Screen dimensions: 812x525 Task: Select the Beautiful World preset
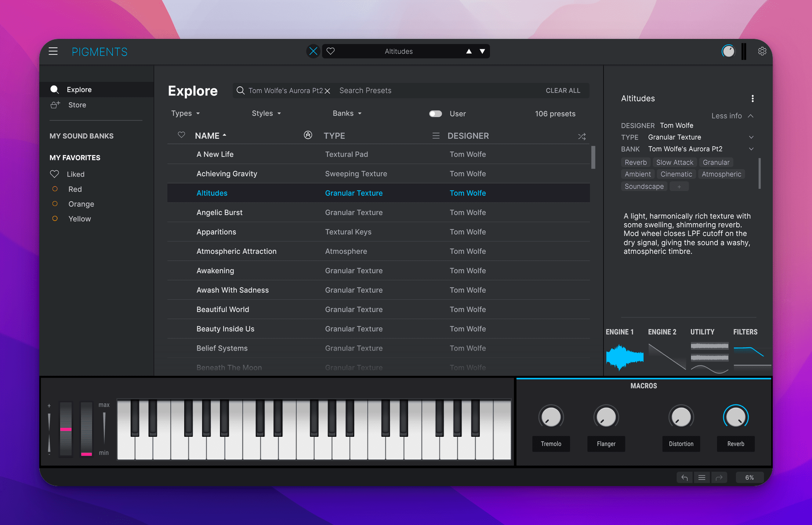pyautogui.click(x=378, y=309)
